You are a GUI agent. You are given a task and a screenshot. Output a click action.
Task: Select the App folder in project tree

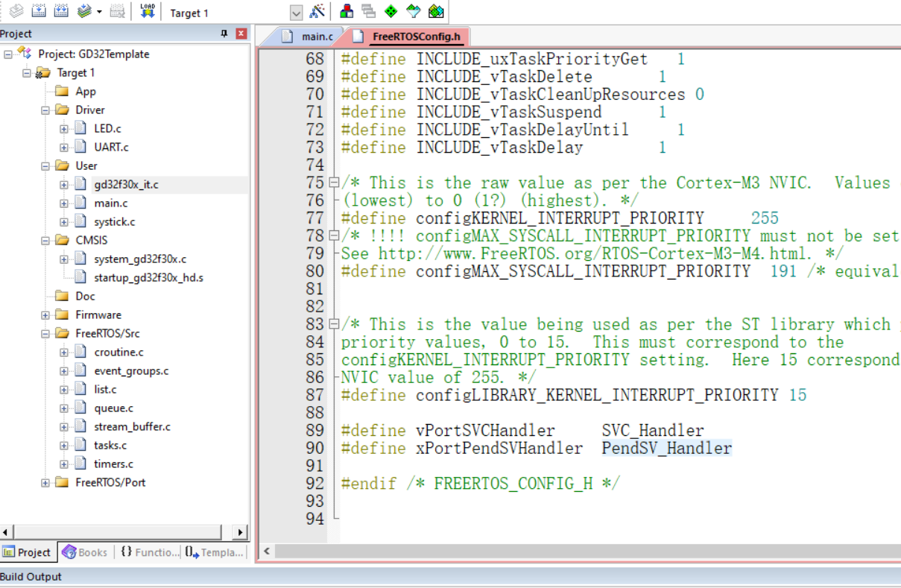pyautogui.click(x=86, y=91)
